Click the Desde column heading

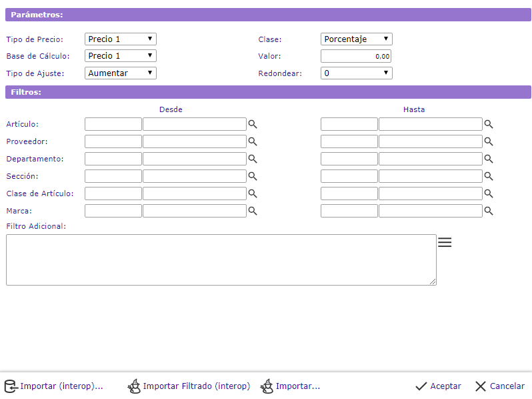click(171, 109)
